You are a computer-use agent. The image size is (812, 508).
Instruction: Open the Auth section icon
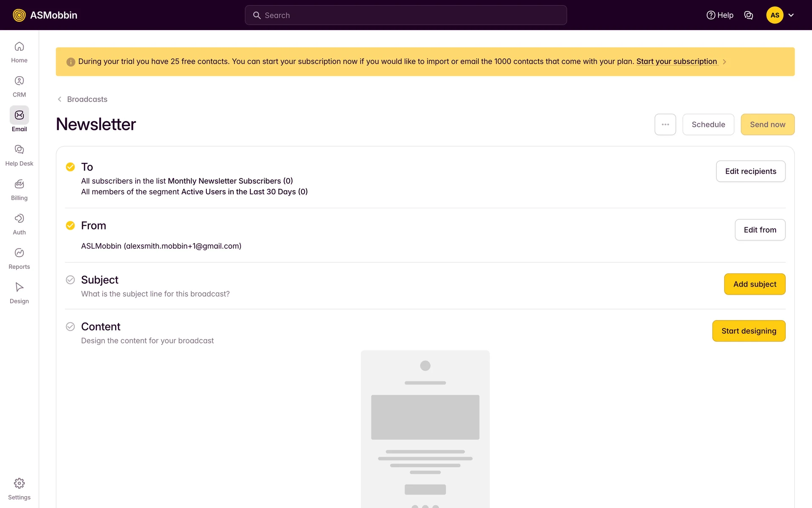19,218
